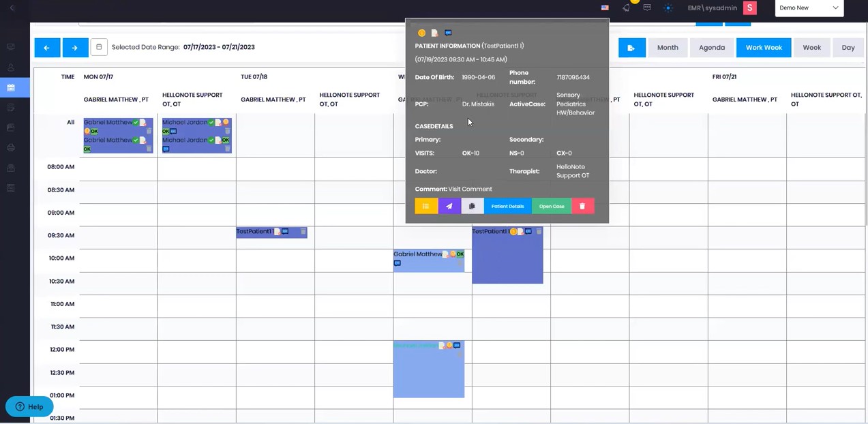Select the Week view
Viewport: 868px width, 424px height.
click(811, 47)
